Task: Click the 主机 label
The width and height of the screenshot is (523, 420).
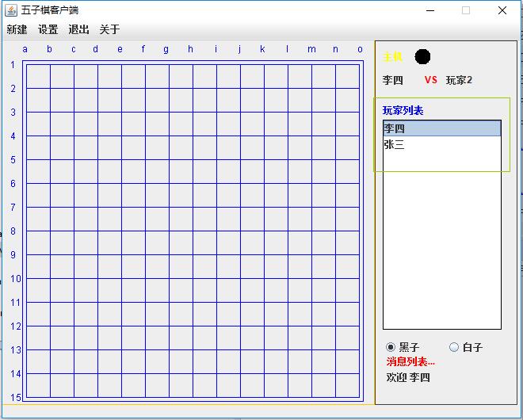Action: click(392, 57)
